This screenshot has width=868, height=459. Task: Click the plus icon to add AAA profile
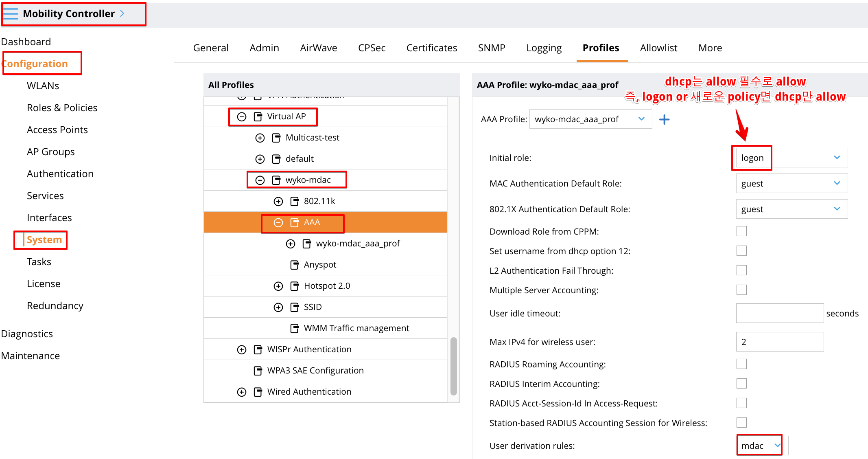point(664,119)
